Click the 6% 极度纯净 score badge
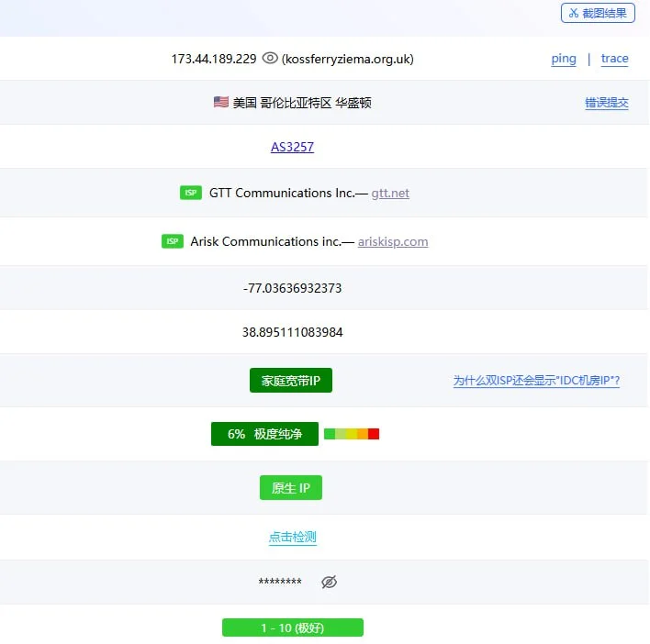This screenshot has width=650, height=644. [x=264, y=434]
